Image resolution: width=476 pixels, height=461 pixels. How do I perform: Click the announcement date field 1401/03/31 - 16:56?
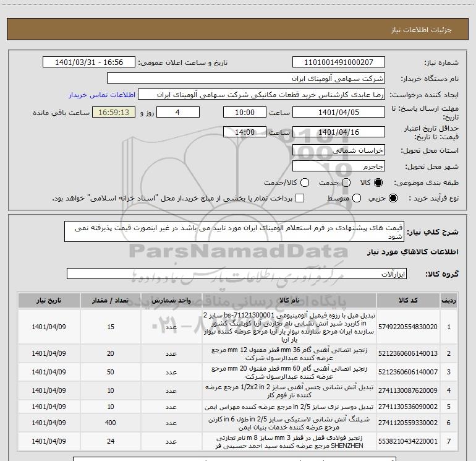pyautogui.click(x=89, y=62)
